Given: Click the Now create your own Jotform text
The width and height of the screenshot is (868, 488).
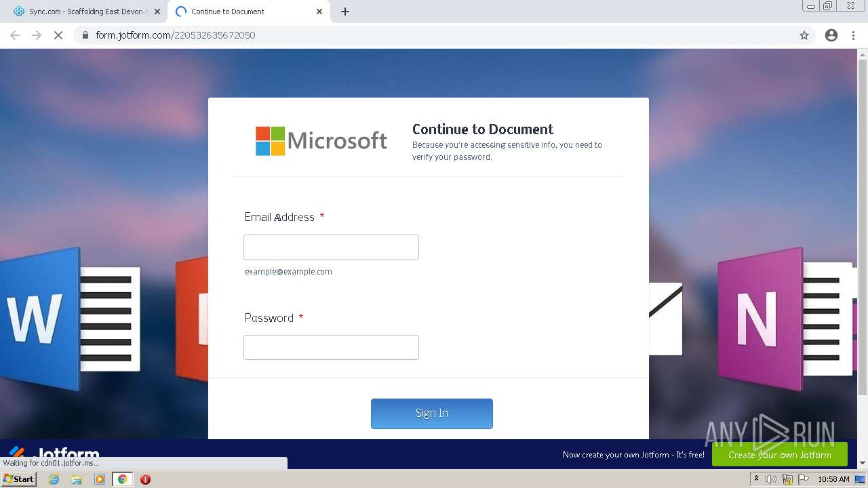Looking at the screenshot, I should pyautogui.click(x=633, y=455).
